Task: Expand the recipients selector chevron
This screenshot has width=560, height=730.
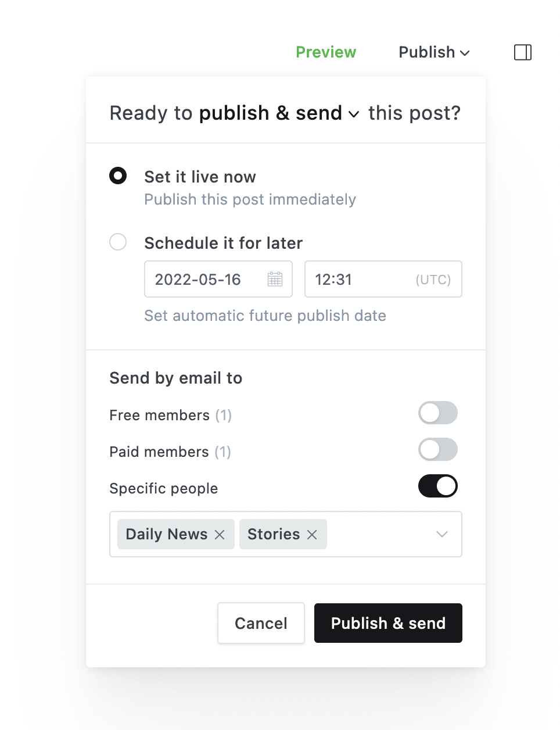Action: 442,535
